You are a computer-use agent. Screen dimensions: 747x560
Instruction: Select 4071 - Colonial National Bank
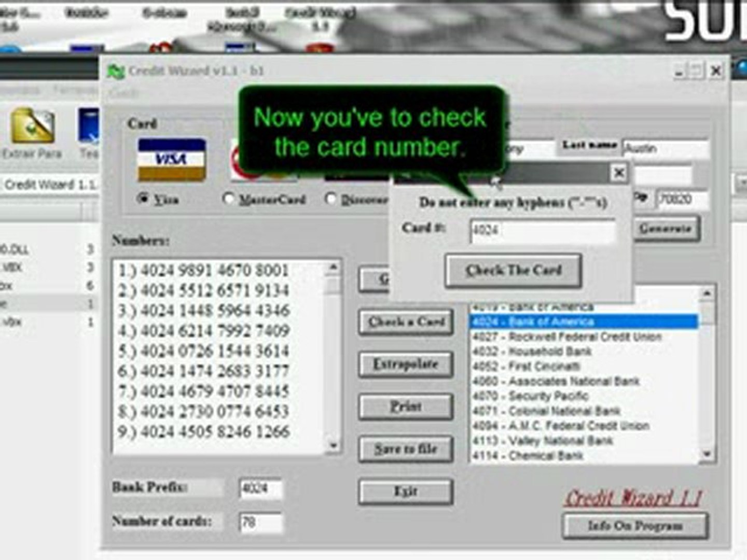584,411
